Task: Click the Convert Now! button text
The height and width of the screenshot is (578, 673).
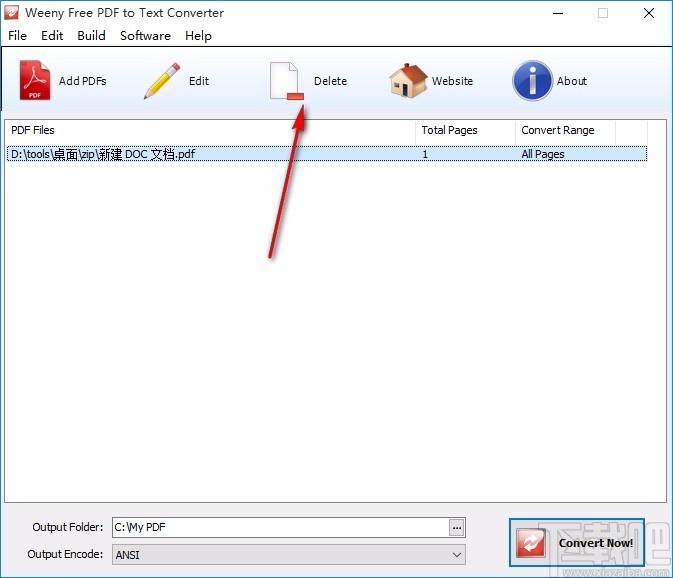Action: 595,543
